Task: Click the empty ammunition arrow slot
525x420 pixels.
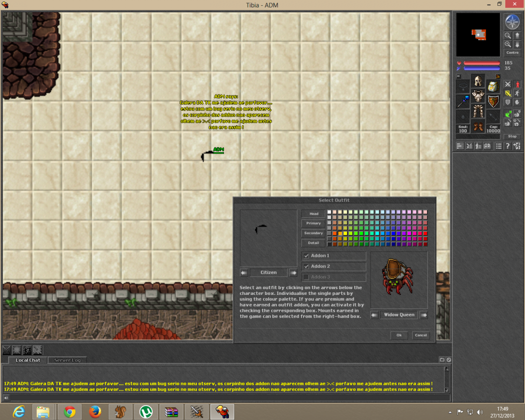Action: point(493,116)
